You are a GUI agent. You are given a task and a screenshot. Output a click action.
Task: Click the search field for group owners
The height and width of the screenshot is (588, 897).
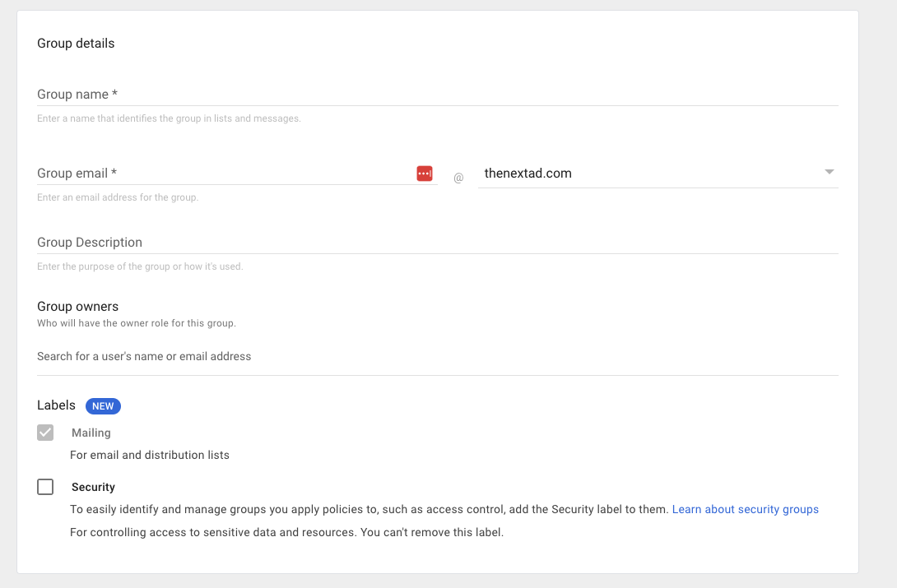pos(436,357)
